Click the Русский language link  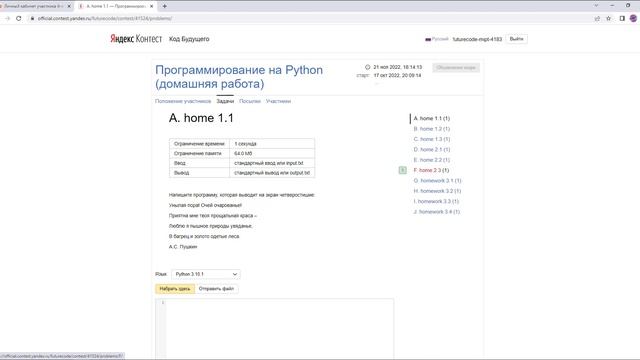pyautogui.click(x=440, y=39)
